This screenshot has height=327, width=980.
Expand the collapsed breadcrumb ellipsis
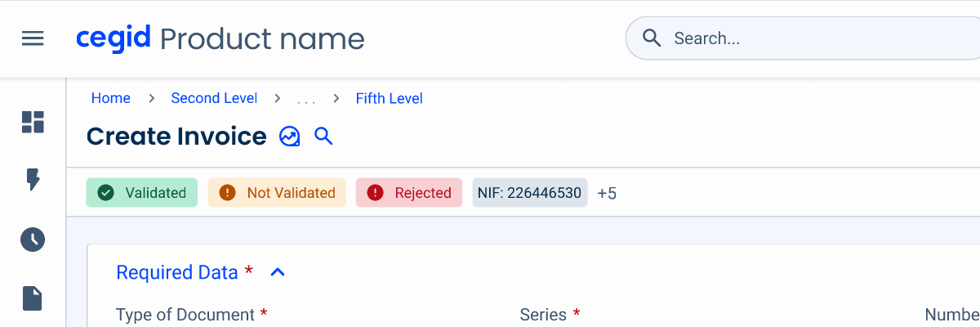(306, 100)
